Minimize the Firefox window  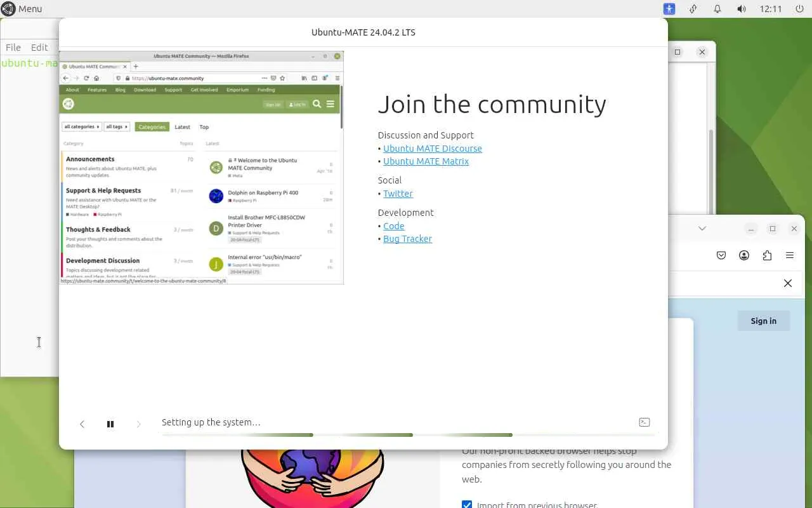coord(751,229)
